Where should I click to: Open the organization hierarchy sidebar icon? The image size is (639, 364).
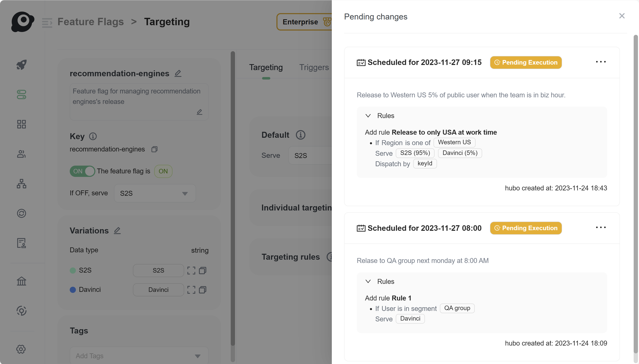[22, 183]
